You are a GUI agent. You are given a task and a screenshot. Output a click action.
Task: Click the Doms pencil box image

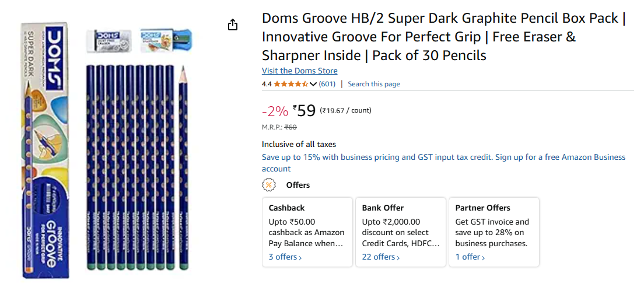tap(44, 150)
